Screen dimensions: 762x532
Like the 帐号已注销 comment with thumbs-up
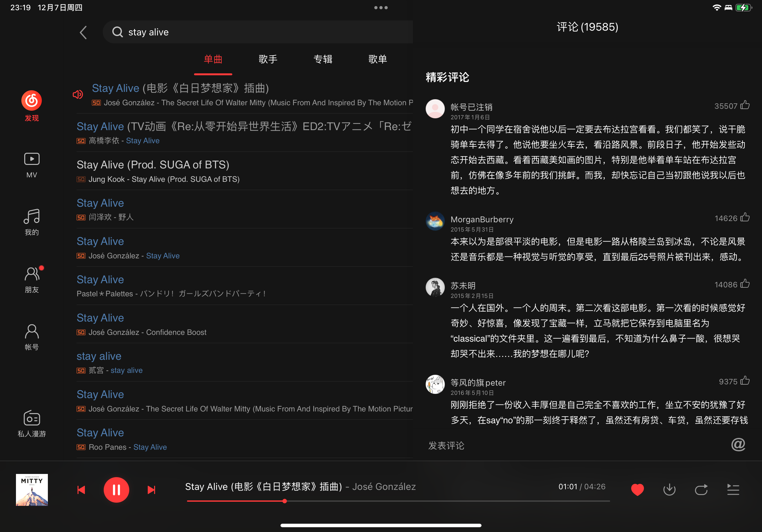pos(745,105)
